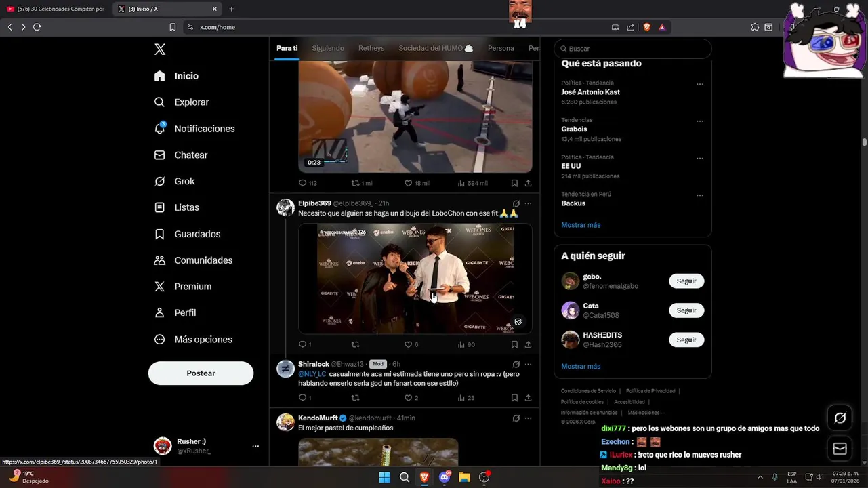Screen dimensions: 868x488
Task: Open account menu dots next to Rusher
Action: tap(255, 446)
